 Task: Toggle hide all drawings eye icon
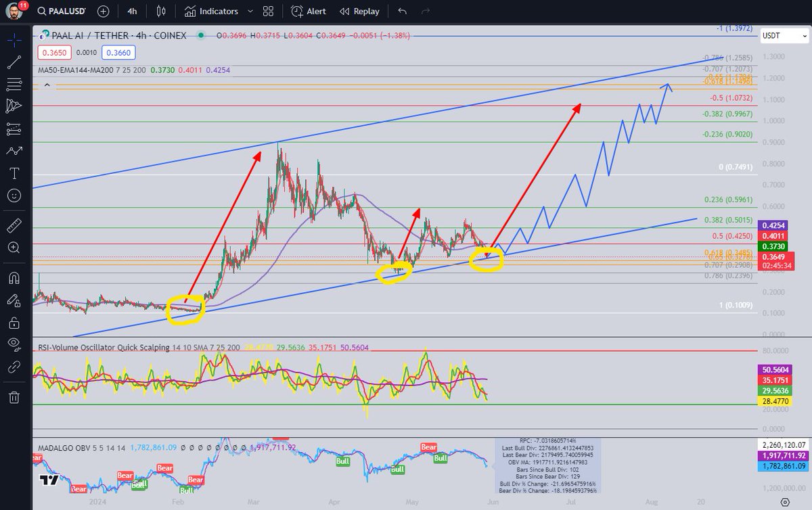[x=14, y=344]
